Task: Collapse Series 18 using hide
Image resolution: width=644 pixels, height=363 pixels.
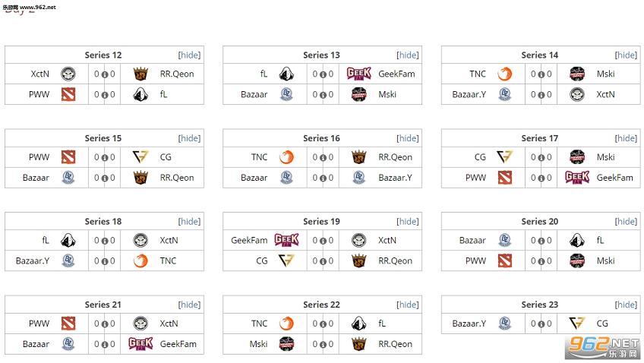Action: coord(190,221)
